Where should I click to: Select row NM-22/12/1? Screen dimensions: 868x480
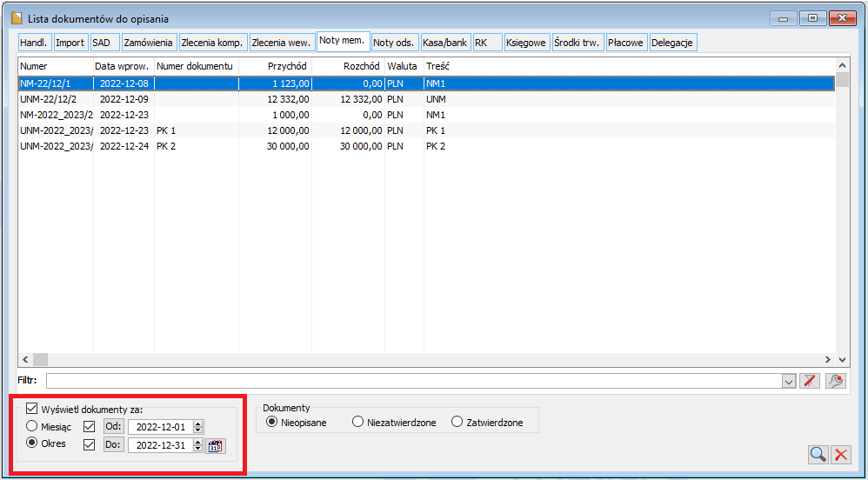pos(426,83)
